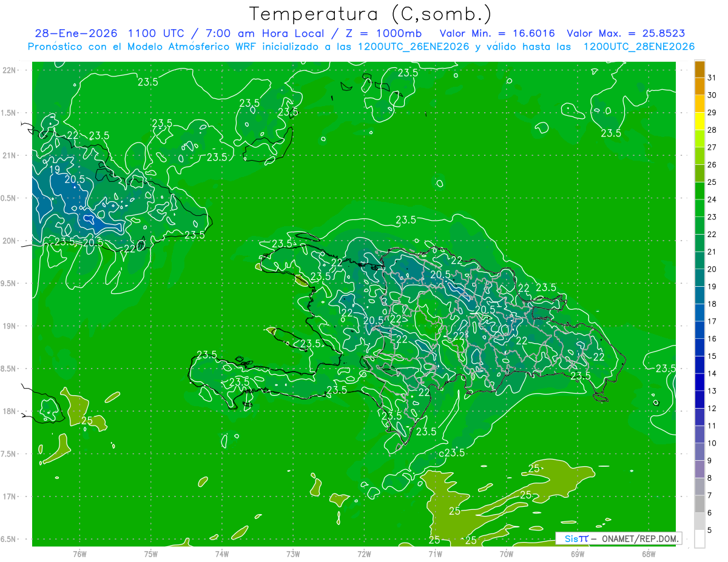
Task: Click the legend value 5
Action: (710, 530)
